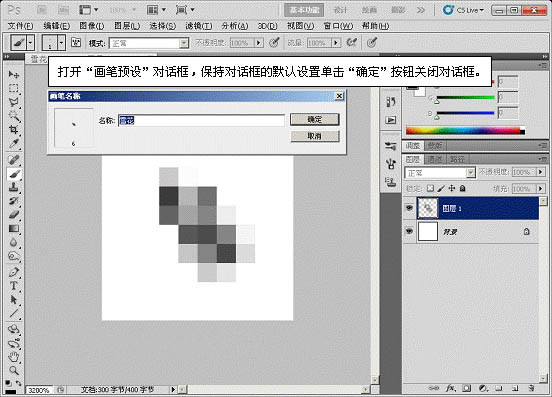Toggle lock image pixels
552x397 pixels.
[441, 189]
